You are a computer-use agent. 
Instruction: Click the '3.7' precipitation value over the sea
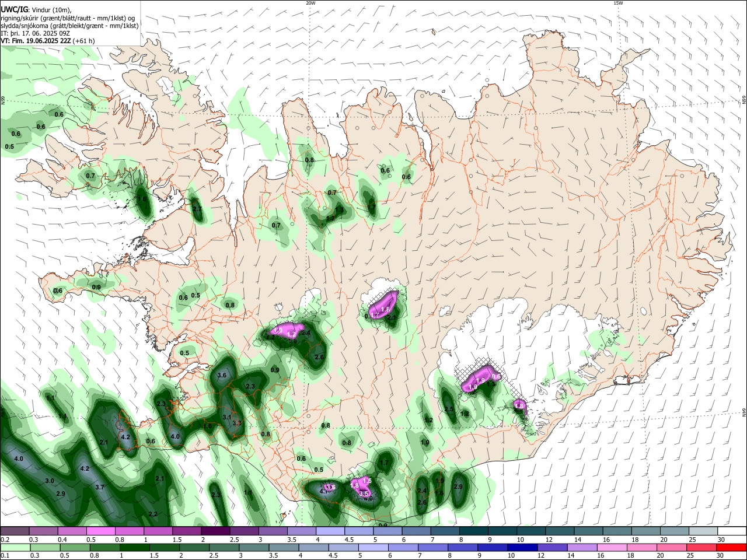[99, 487]
